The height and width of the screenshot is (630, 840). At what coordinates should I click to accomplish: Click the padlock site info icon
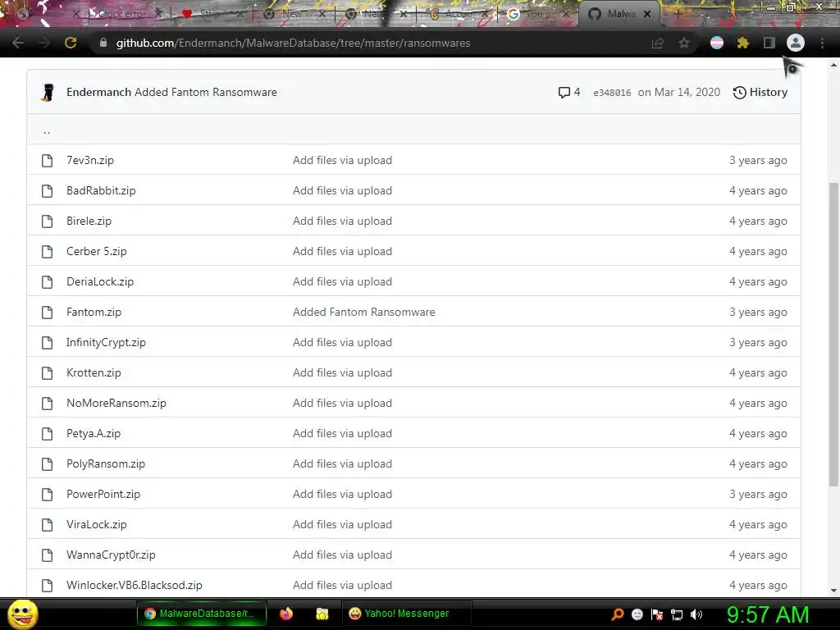(x=103, y=43)
